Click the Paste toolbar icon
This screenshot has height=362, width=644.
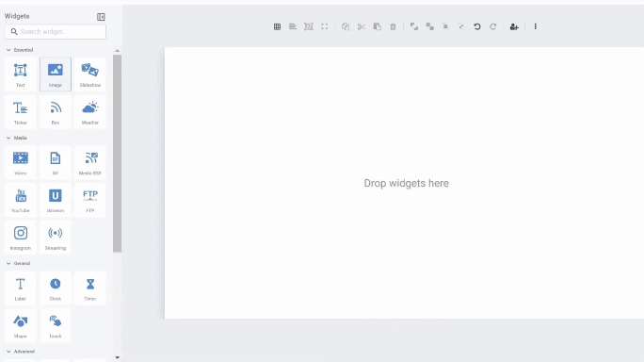tap(377, 26)
